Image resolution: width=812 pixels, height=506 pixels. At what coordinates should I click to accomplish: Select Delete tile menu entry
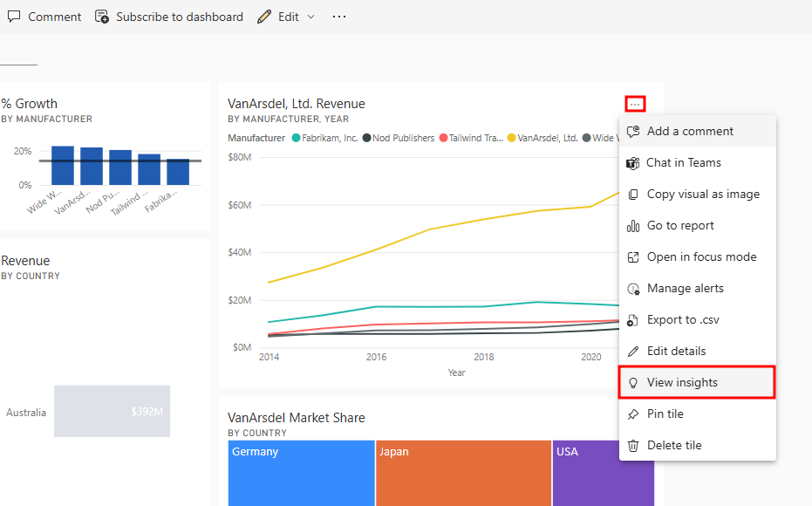click(698, 446)
